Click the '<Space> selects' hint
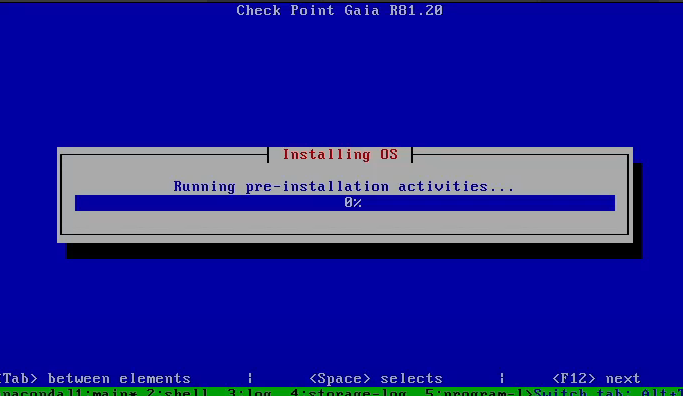The image size is (683, 396). pos(376,378)
